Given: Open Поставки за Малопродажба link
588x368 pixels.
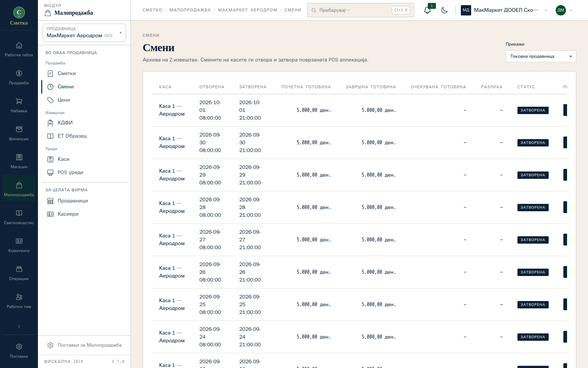Looking at the screenshot, I should coord(84,345).
